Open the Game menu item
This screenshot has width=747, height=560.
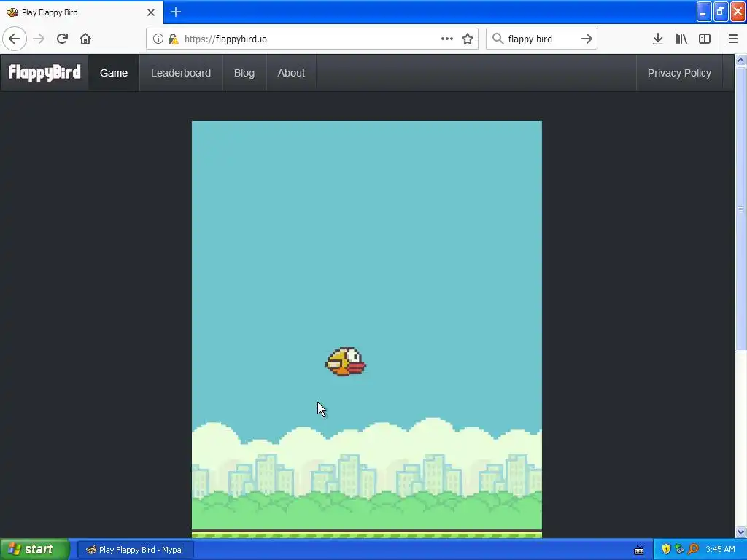[114, 73]
